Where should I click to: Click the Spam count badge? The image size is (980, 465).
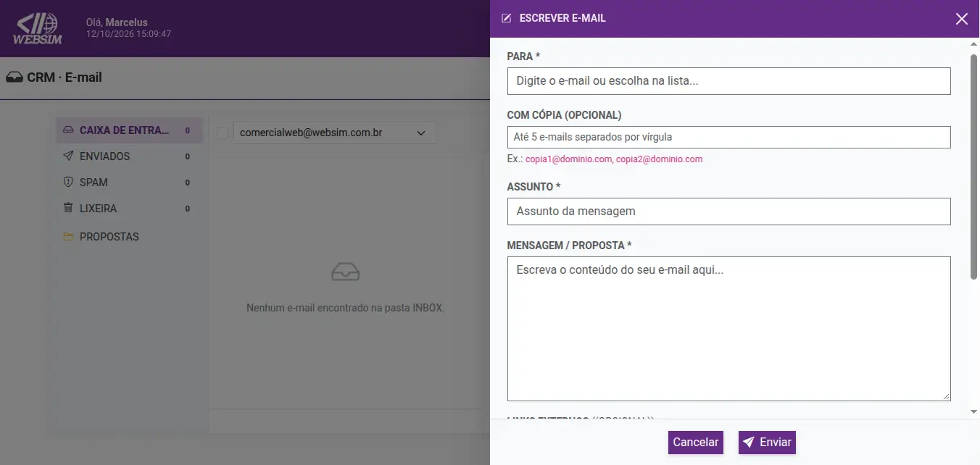pyautogui.click(x=187, y=183)
